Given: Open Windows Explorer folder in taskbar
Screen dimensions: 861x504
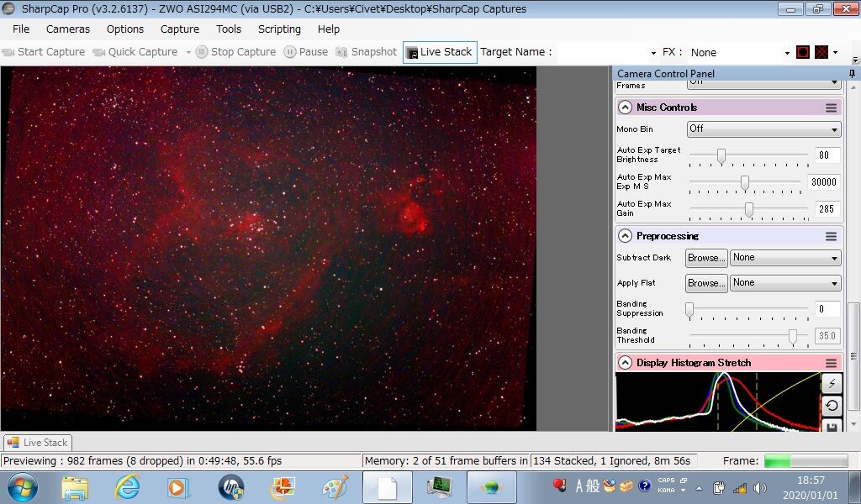Looking at the screenshot, I should pos(75,487).
